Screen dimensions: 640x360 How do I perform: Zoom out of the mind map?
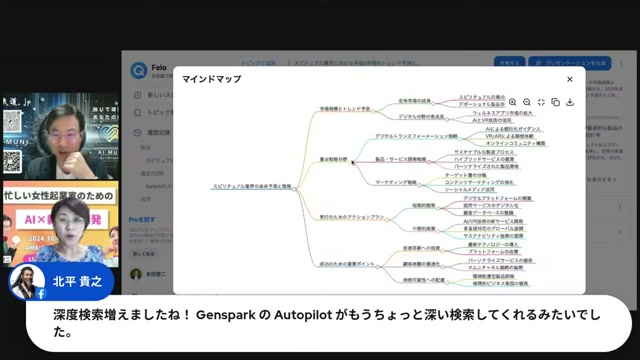527,102
